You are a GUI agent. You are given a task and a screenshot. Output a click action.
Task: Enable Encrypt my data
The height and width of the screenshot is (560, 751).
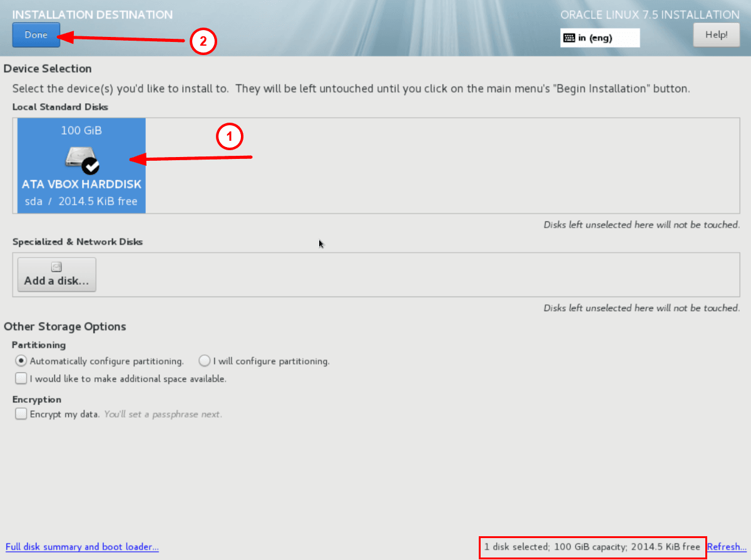tap(21, 414)
